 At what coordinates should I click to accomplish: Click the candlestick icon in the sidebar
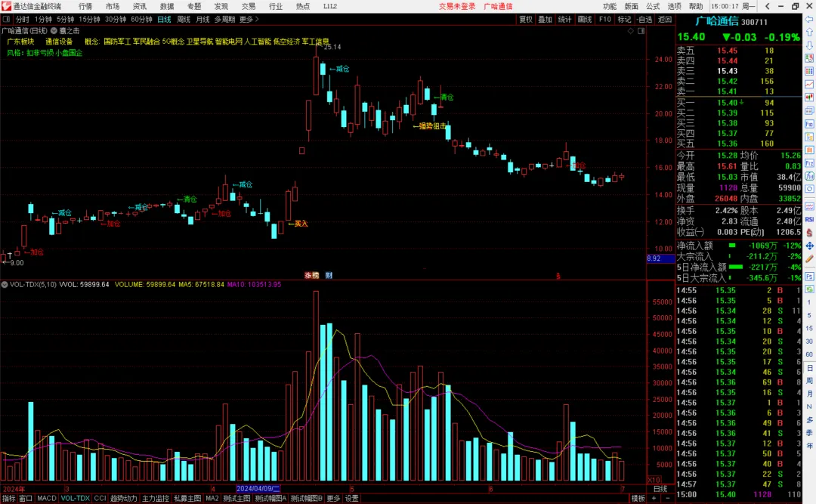coord(809,97)
